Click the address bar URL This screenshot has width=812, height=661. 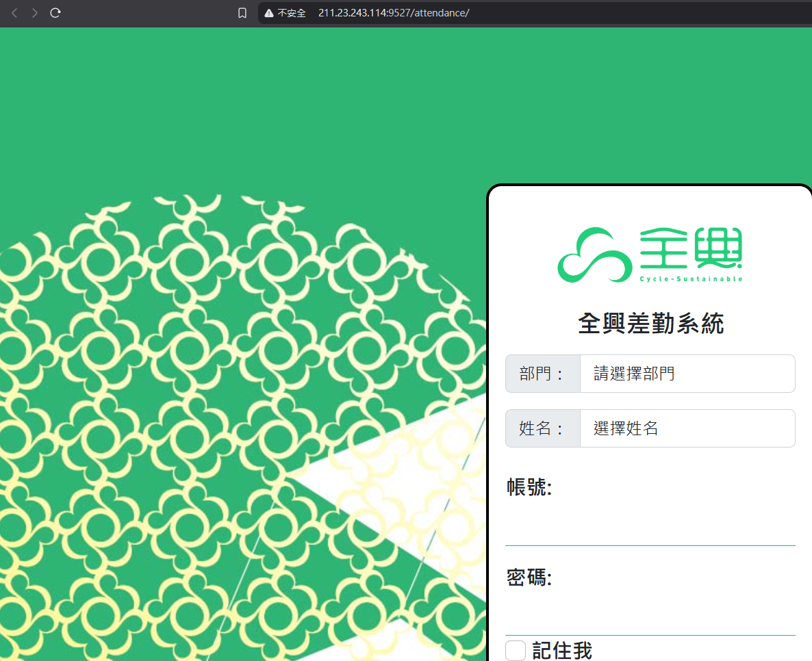(394, 13)
